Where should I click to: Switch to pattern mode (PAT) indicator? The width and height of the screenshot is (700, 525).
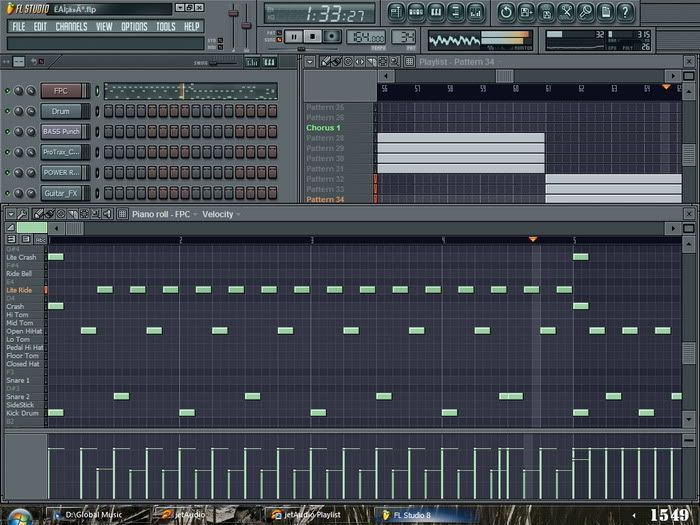279,33
